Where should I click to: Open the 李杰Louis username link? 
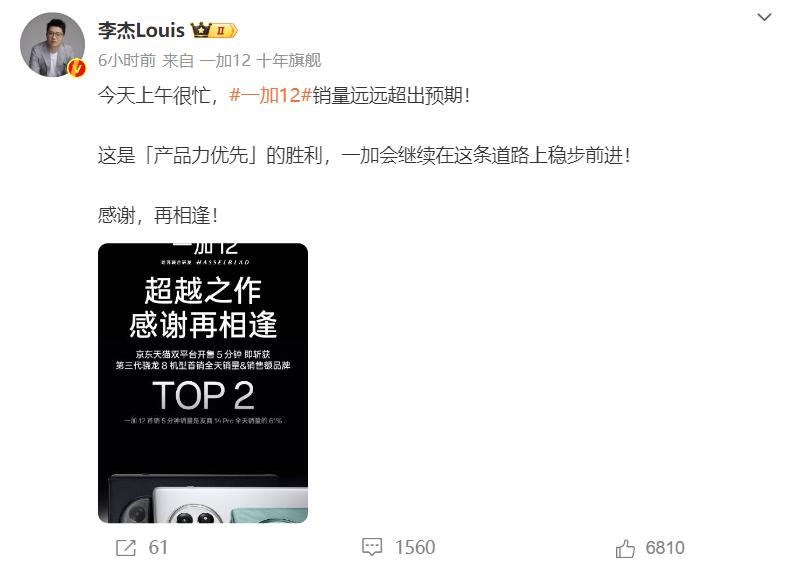pos(141,30)
